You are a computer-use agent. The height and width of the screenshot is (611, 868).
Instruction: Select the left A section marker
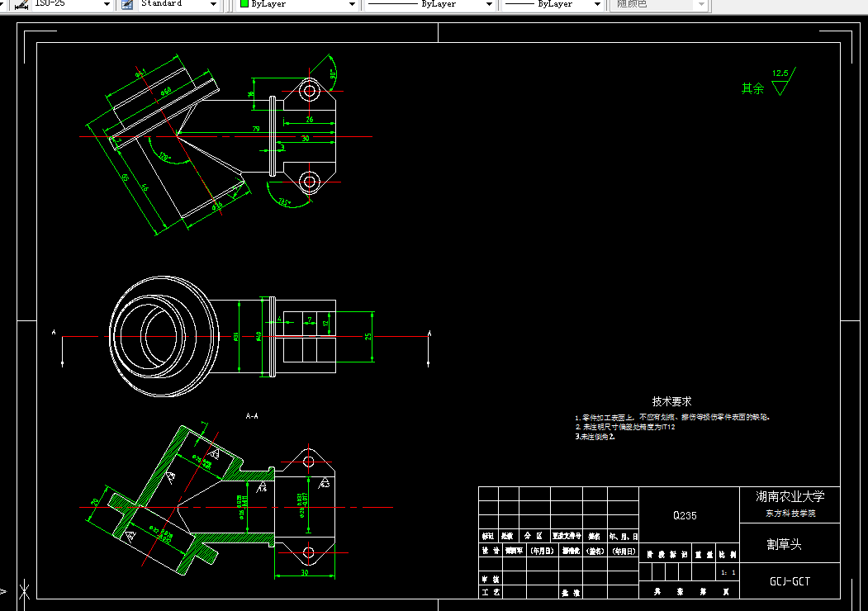coord(54,332)
